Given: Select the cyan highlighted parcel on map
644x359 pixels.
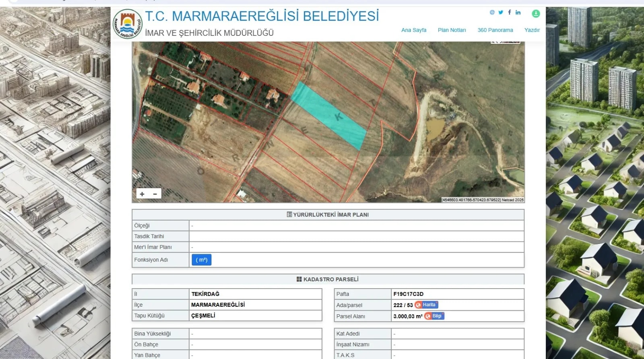Looking at the screenshot, I should point(328,116).
